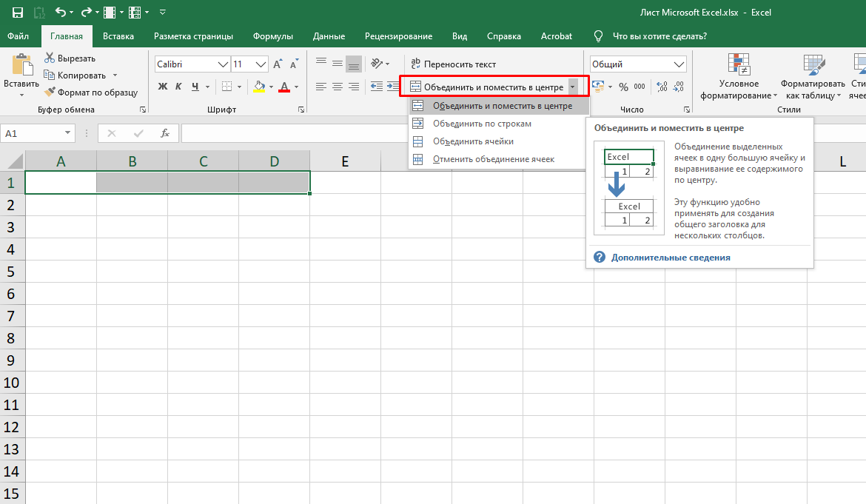Open the fill color dropdown arrow
The image size is (866, 504).
click(271, 87)
